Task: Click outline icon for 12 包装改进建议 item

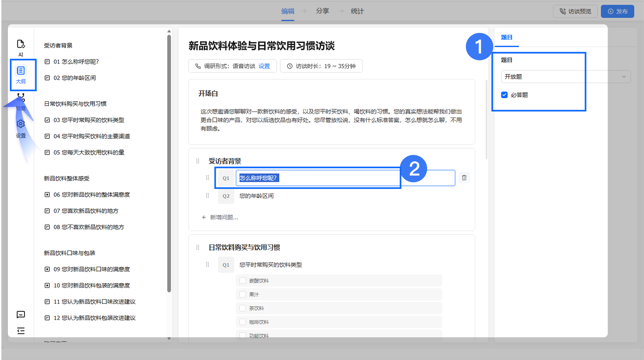Action: coord(47,318)
